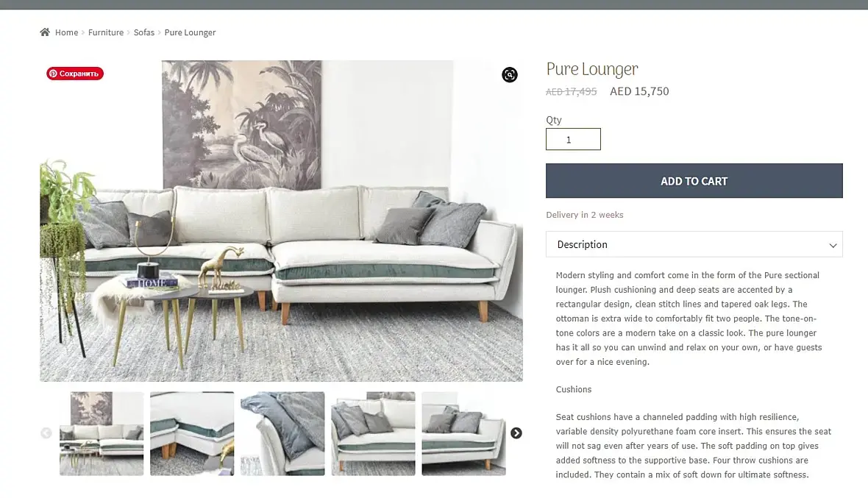Focus the Qty quantity input field

pos(573,140)
